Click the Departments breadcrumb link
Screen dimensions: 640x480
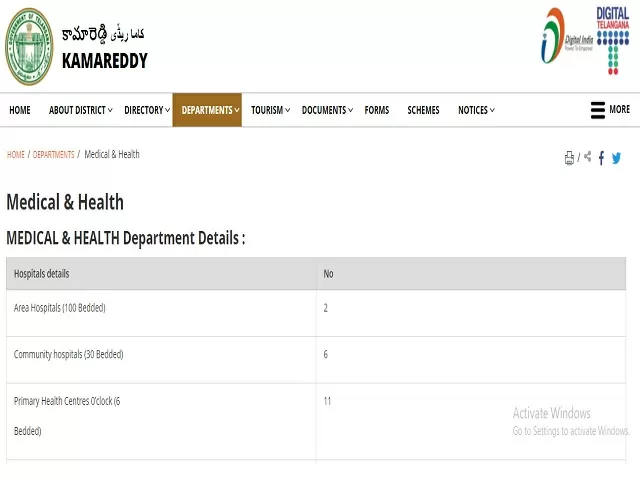[54, 155]
